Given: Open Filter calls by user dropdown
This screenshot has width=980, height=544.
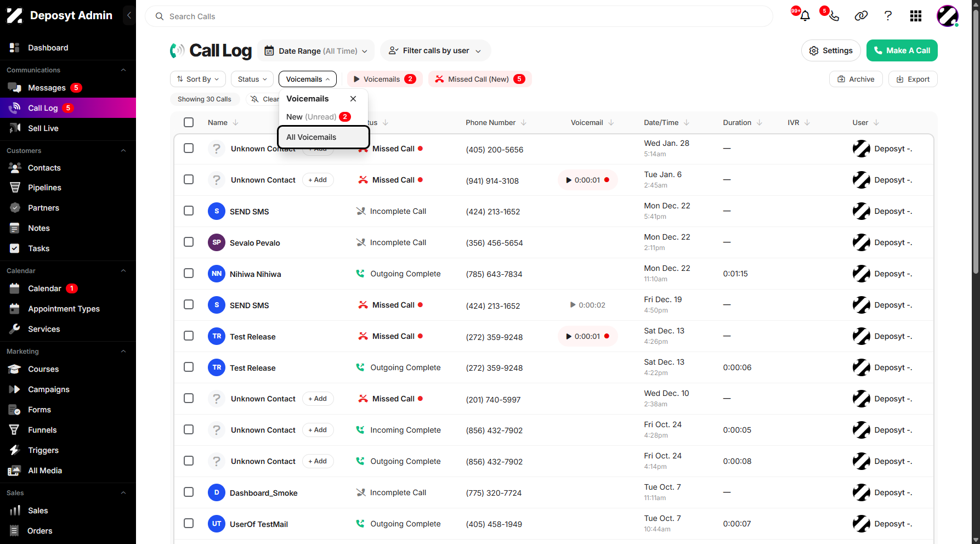Looking at the screenshot, I should tap(435, 50).
